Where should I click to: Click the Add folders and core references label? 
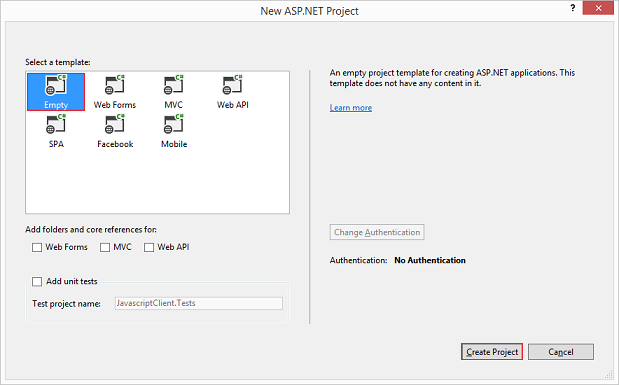[x=91, y=229]
